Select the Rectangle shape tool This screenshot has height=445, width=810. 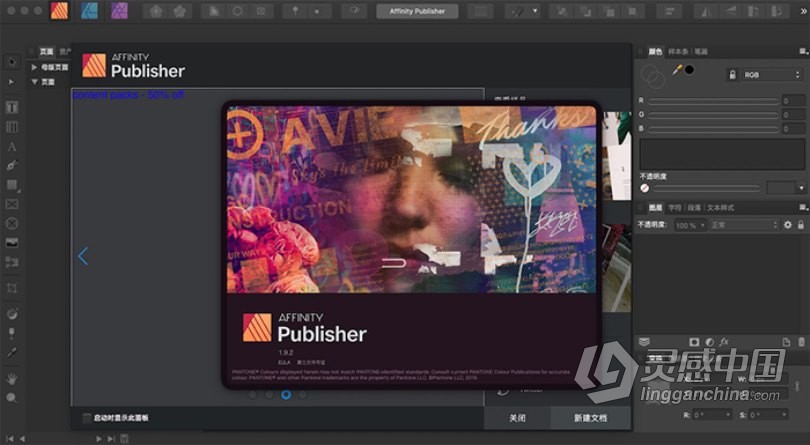(x=12, y=185)
